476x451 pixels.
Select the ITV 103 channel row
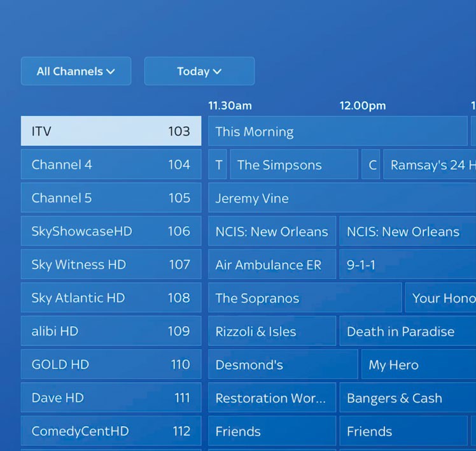tap(111, 131)
